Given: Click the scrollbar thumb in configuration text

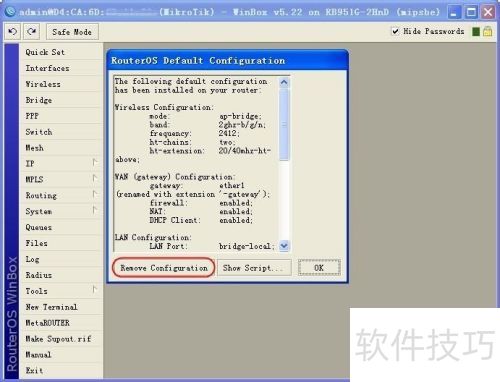Looking at the screenshot, I should 284,124.
